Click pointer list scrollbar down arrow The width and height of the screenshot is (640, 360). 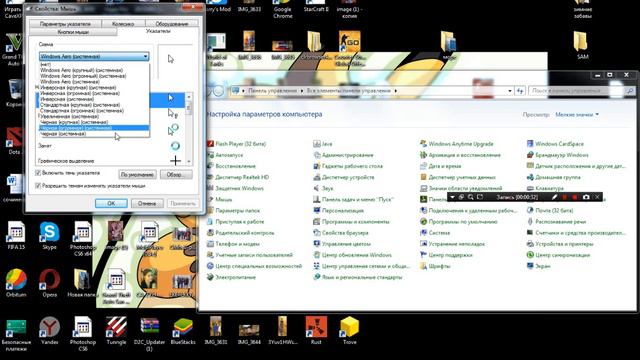[189, 162]
